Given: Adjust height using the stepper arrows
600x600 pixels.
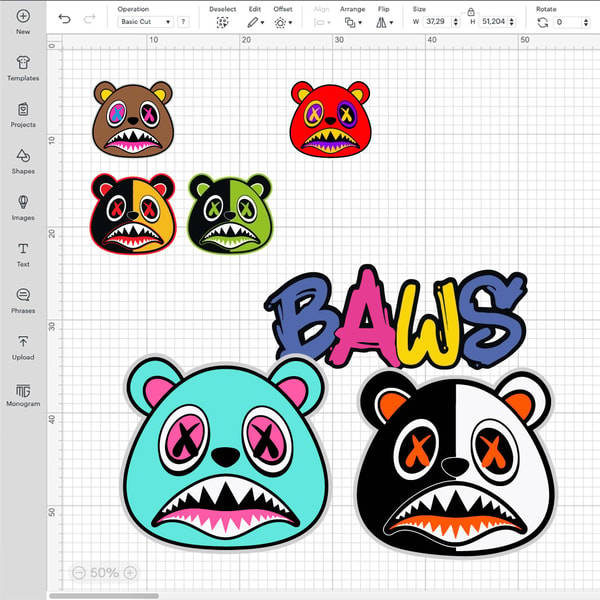Looking at the screenshot, I should [x=512, y=22].
